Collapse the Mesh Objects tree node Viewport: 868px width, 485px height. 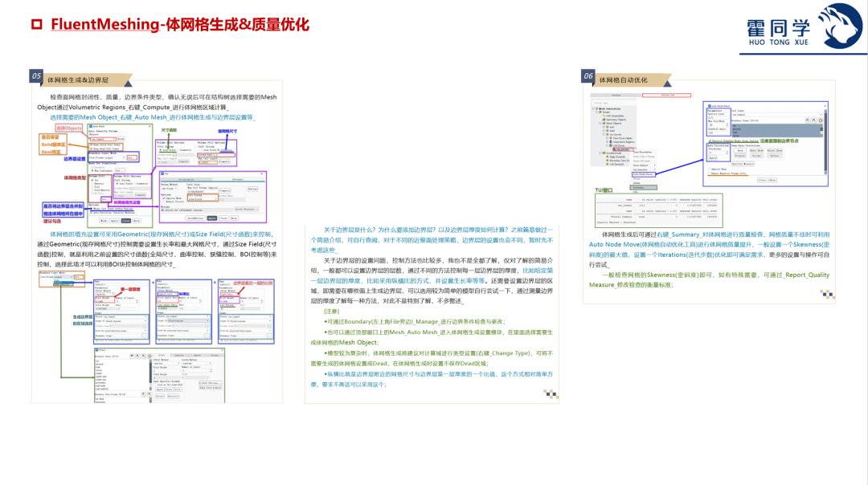(600, 124)
